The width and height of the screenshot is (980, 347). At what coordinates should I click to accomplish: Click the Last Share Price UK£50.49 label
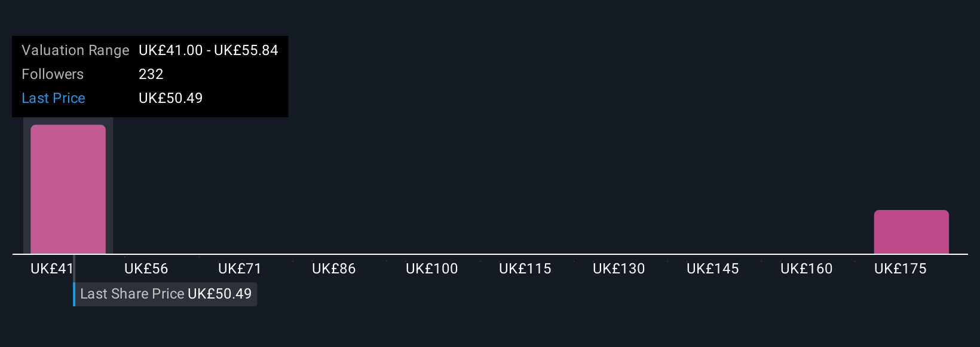(166, 294)
